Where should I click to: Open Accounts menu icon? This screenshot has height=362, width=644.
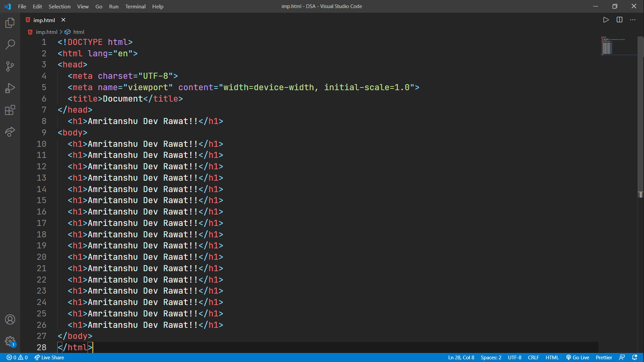[x=10, y=319]
